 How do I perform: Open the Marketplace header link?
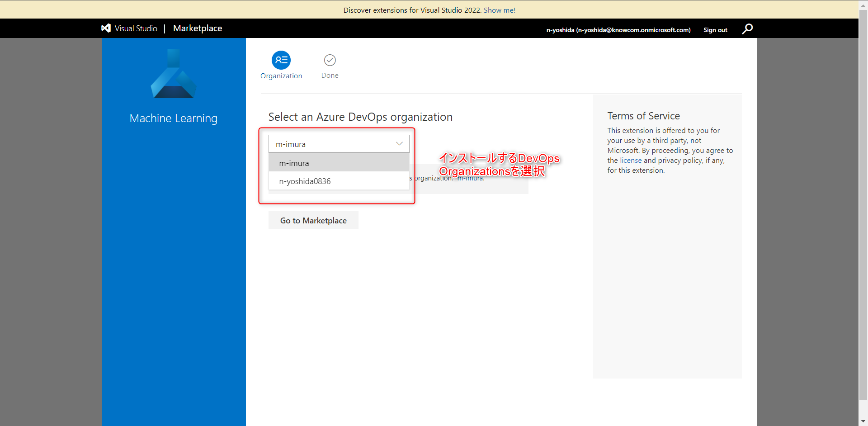click(x=198, y=28)
